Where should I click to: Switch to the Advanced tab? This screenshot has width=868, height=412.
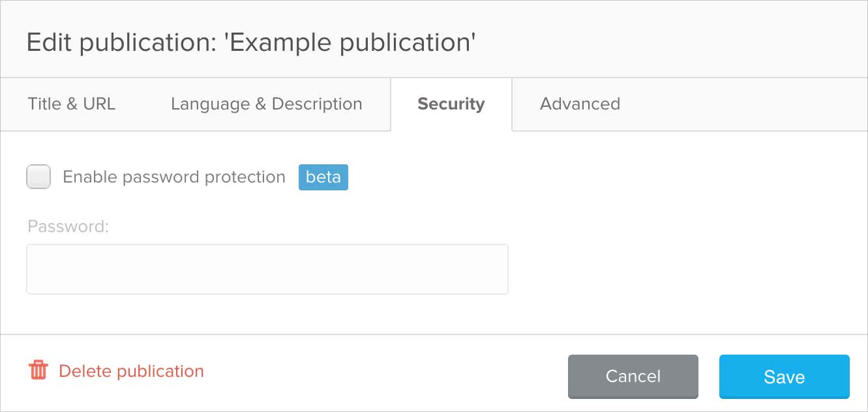(579, 104)
